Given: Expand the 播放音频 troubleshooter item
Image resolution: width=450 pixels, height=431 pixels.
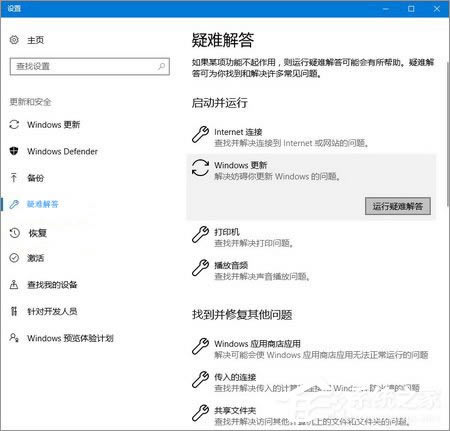Looking at the screenshot, I should 311,271.
